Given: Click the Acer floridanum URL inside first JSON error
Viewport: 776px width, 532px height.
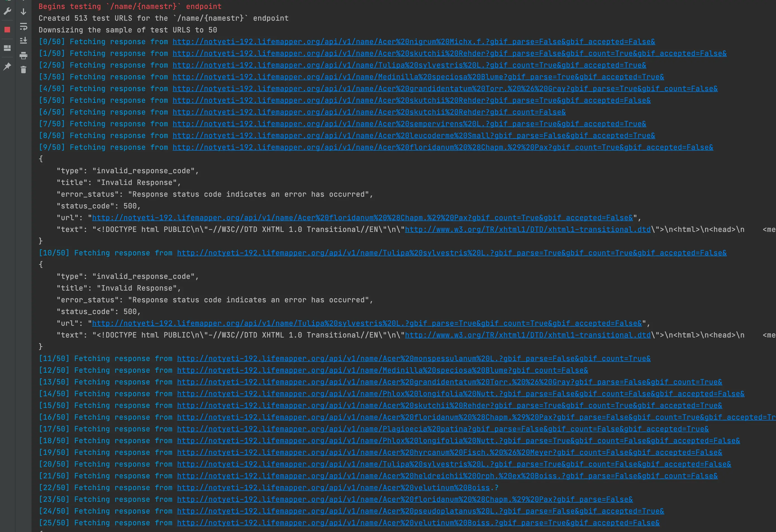Looking at the screenshot, I should (362, 218).
